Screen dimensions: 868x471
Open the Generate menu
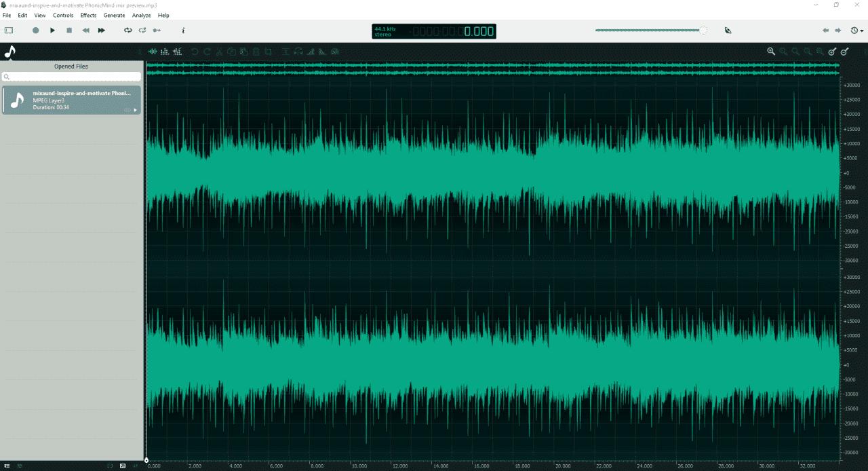(113, 15)
